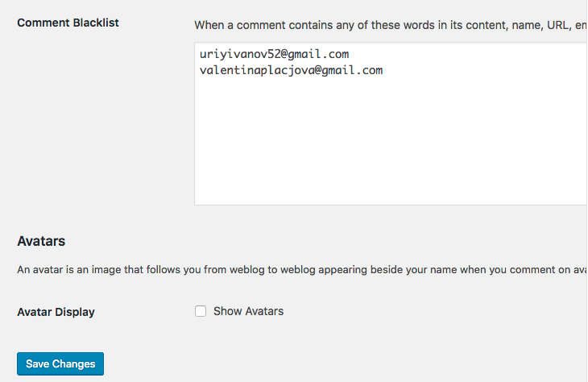Click the "Show Avatars" checkbox label text
Image resolution: width=588 pixels, height=382 pixels.
tap(248, 311)
